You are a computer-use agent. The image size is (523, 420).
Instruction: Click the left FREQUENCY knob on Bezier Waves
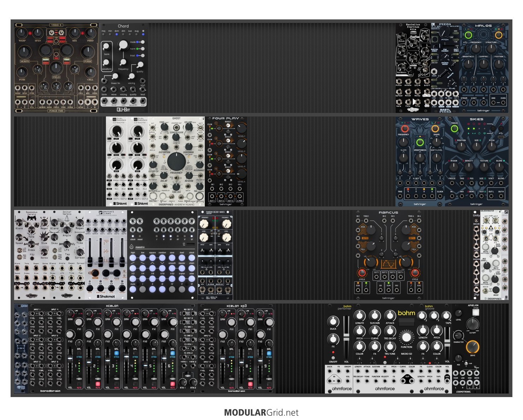click(204, 224)
